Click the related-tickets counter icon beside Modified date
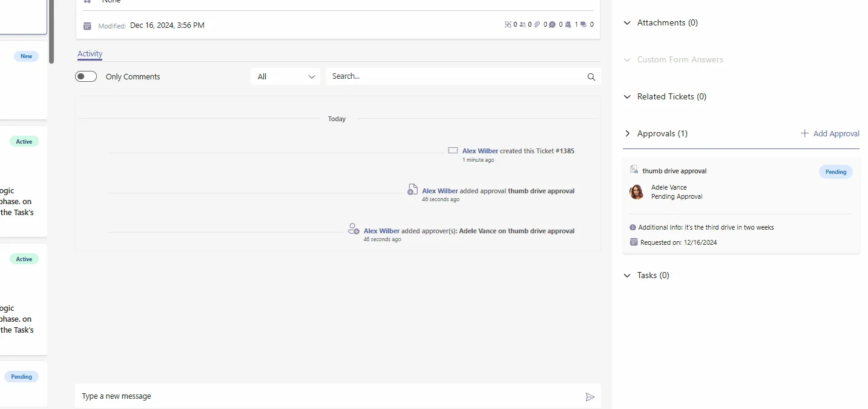Viewport: 868px width, 409px height. (508, 25)
